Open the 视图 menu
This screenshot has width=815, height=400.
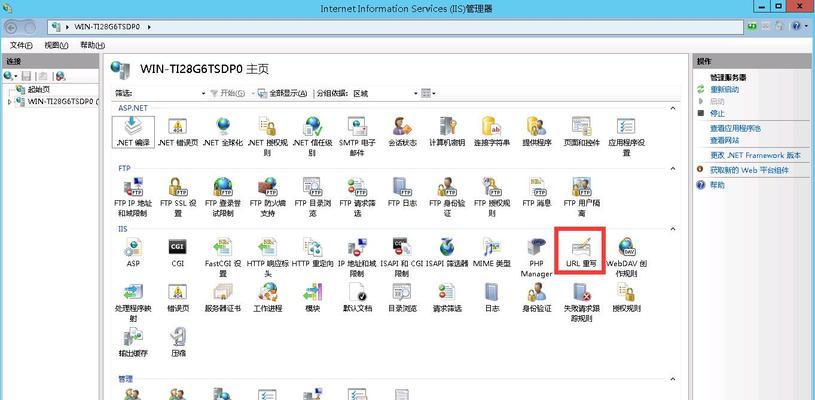56,45
